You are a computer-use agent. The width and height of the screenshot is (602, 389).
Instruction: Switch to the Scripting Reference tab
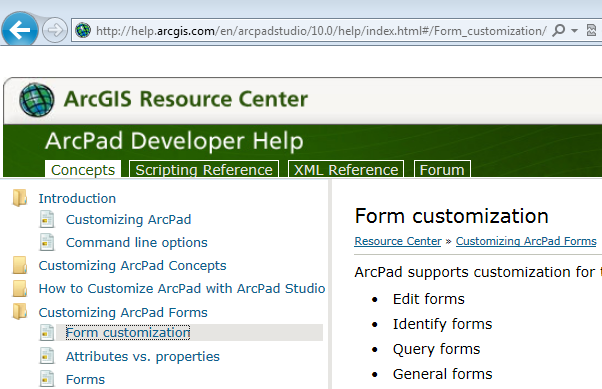point(204,169)
